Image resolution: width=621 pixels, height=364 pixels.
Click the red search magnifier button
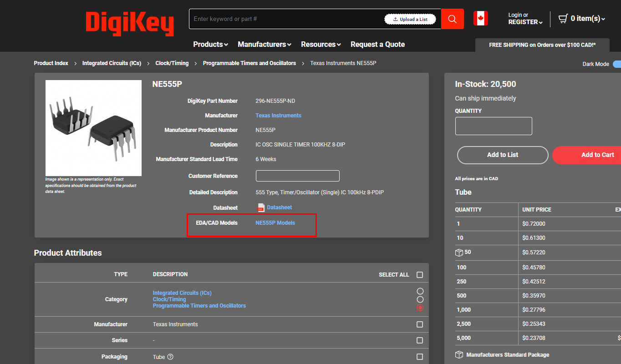(452, 19)
